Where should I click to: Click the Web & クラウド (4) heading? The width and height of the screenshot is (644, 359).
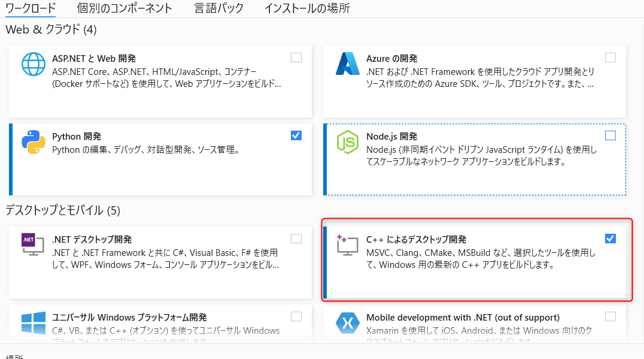tap(51, 29)
